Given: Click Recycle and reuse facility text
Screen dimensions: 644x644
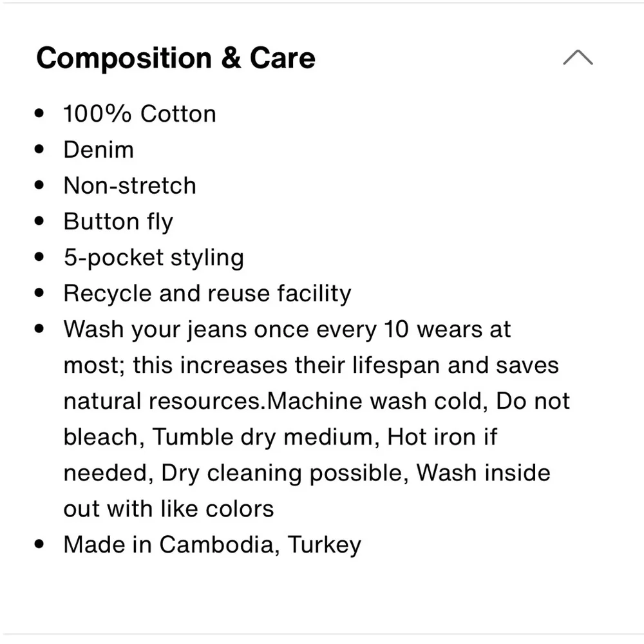Looking at the screenshot, I should click(x=207, y=294).
